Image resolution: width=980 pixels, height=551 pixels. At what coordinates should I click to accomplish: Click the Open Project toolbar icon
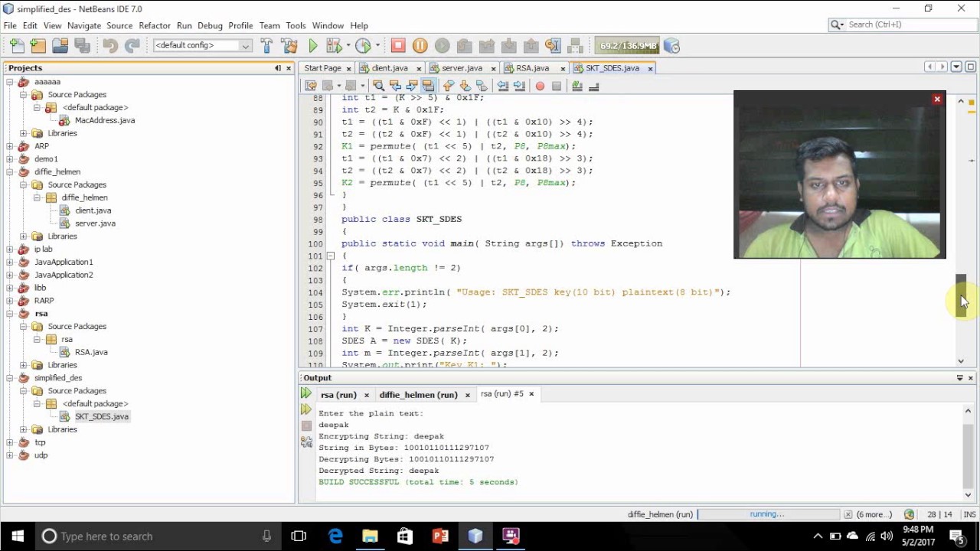60,46
